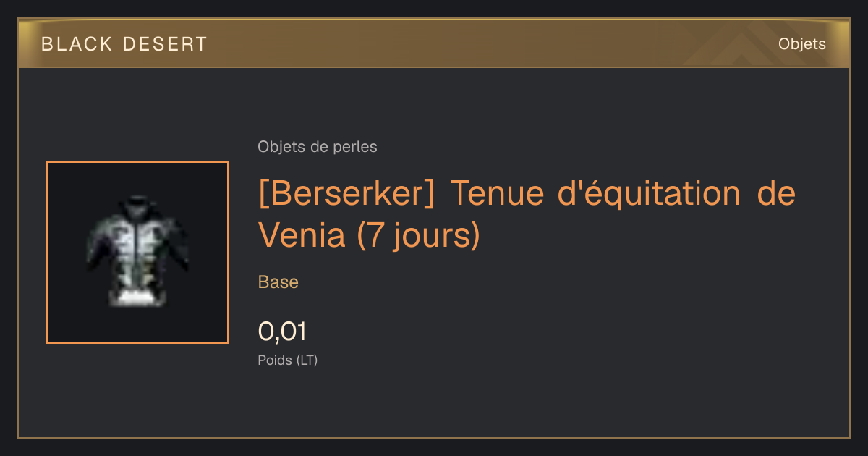Click the word Tenue in item title
The width and height of the screenshot is (868, 456).
pyautogui.click(x=491, y=194)
